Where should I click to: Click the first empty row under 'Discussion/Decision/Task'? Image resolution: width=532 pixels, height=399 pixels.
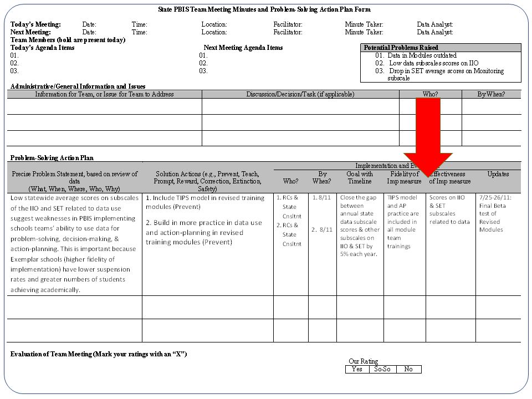coord(300,106)
